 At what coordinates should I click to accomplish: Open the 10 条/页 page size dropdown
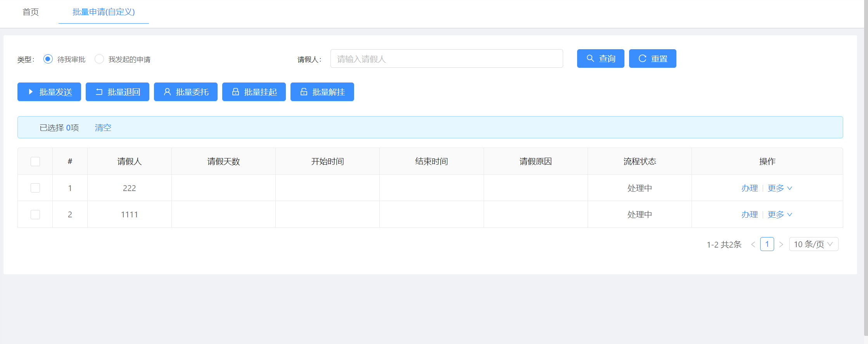pos(814,244)
